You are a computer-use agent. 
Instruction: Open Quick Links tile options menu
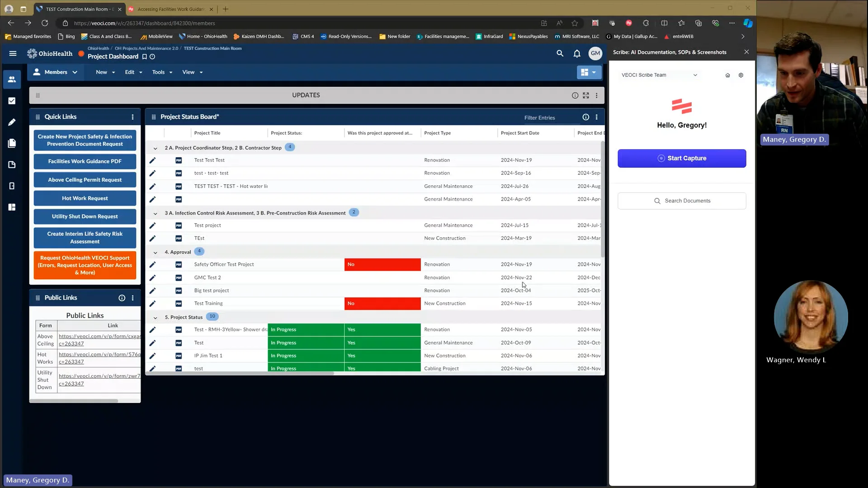132,117
